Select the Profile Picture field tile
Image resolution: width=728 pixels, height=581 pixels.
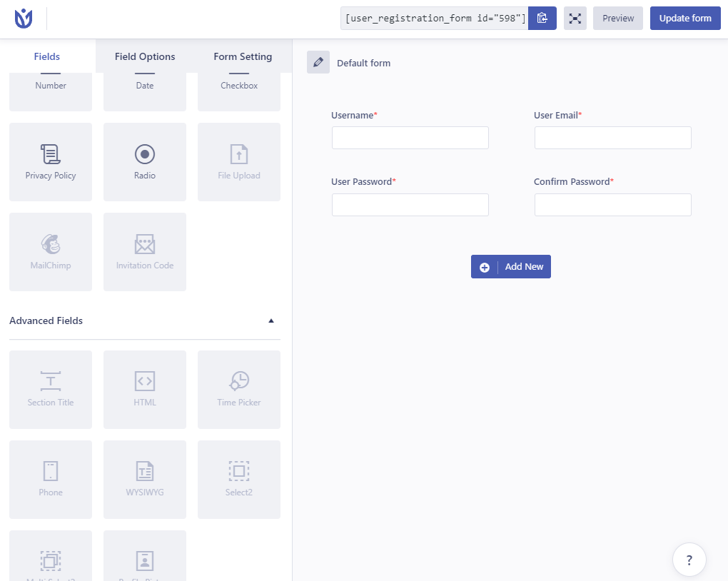coord(145,556)
